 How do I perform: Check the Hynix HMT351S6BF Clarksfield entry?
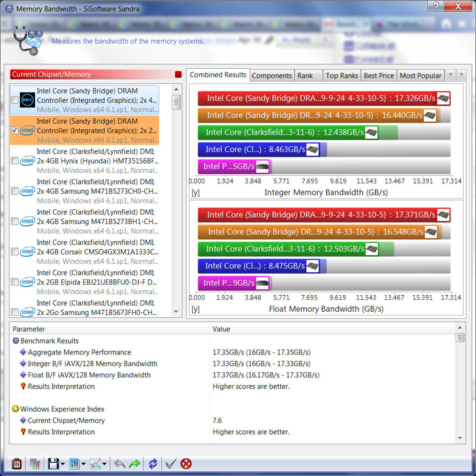(x=15, y=161)
